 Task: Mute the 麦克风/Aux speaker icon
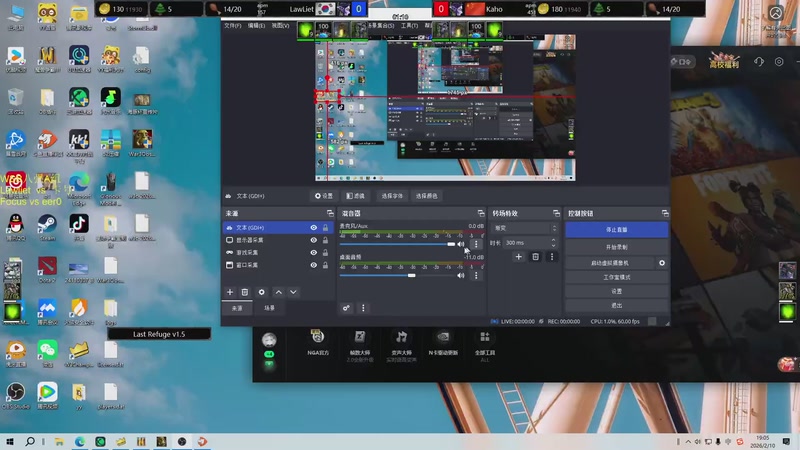pyautogui.click(x=461, y=244)
